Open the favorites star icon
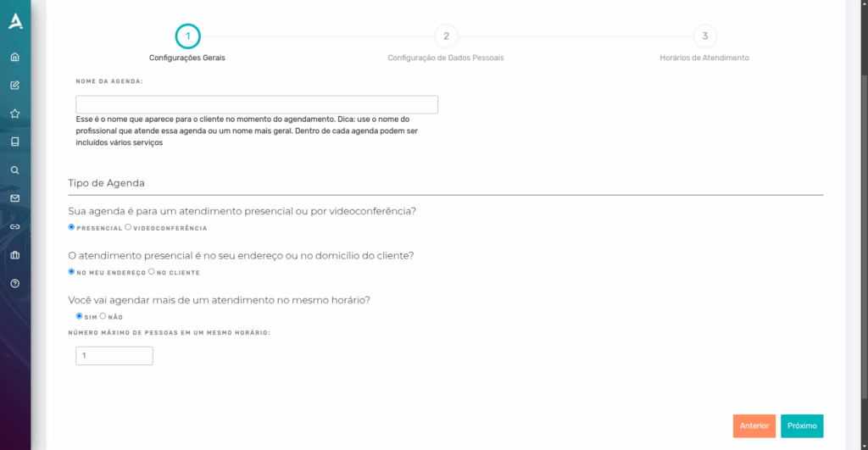 [15, 114]
